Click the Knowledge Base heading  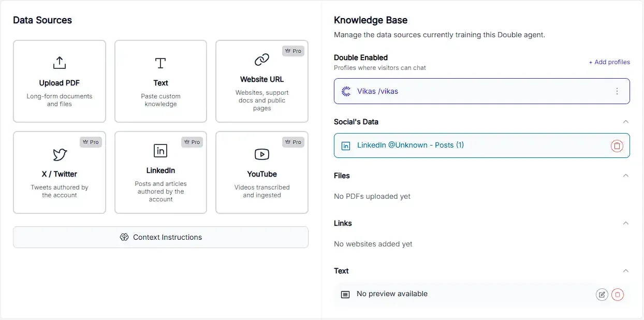[x=371, y=20]
